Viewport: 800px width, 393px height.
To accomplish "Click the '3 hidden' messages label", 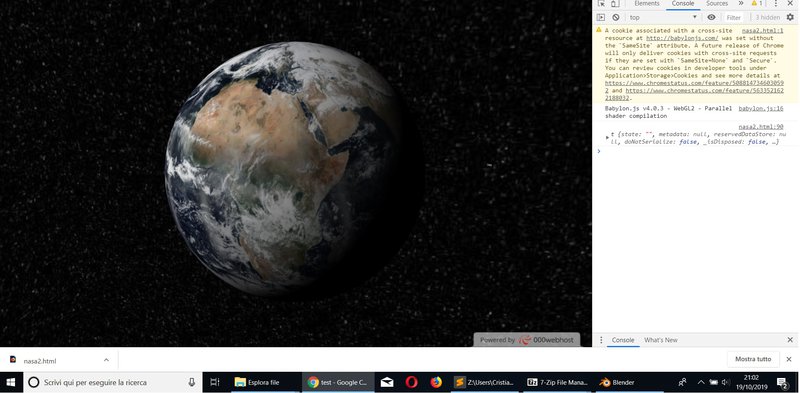I will [767, 17].
